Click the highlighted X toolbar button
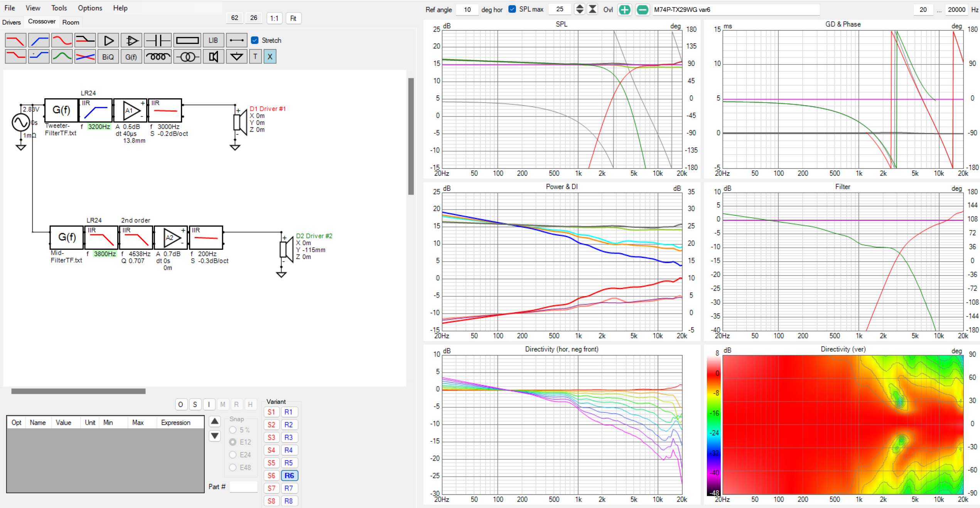This screenshot has width=980, height=508. pyautogui.click(x=270, y=57)
